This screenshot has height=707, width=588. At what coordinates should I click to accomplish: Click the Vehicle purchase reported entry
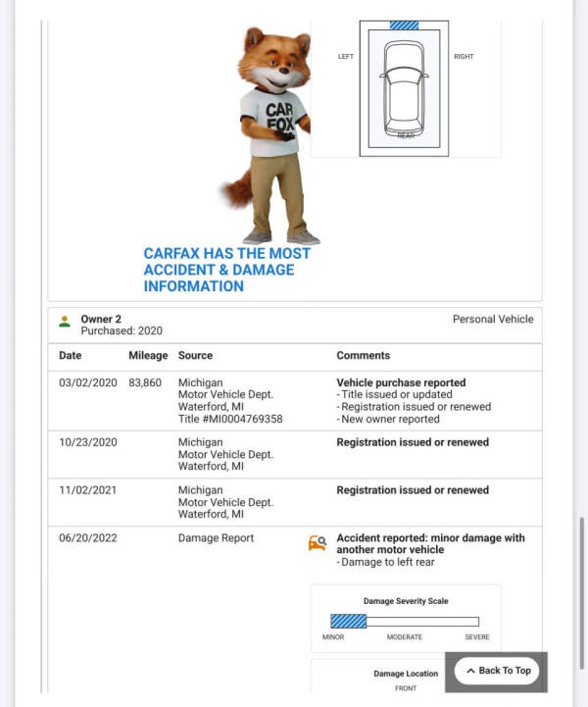(x=401, y=382)
